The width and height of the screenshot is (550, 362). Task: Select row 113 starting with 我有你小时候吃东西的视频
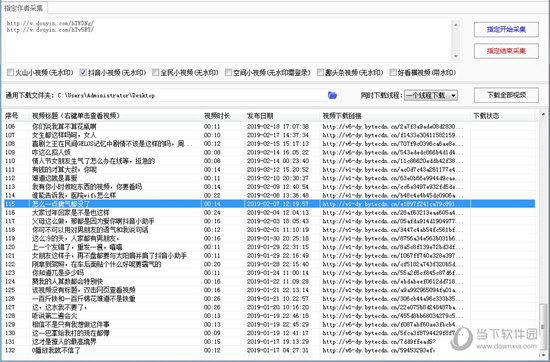coord(269,187)
